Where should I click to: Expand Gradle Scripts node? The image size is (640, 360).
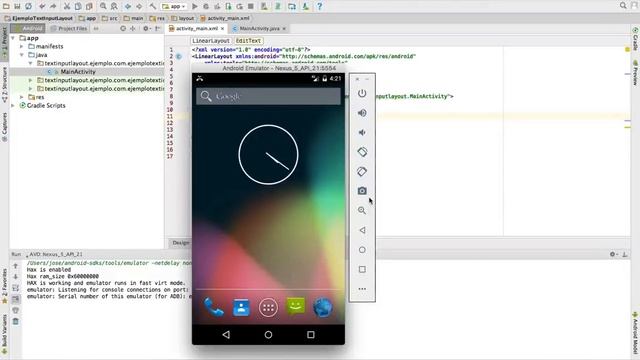[13, 105]
